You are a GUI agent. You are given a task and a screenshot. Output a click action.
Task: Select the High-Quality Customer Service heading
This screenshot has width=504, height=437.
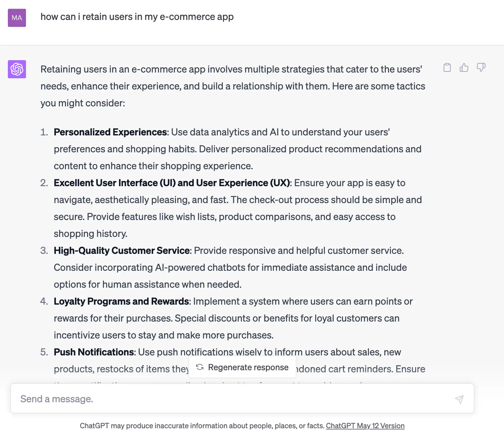click(122, 251)
